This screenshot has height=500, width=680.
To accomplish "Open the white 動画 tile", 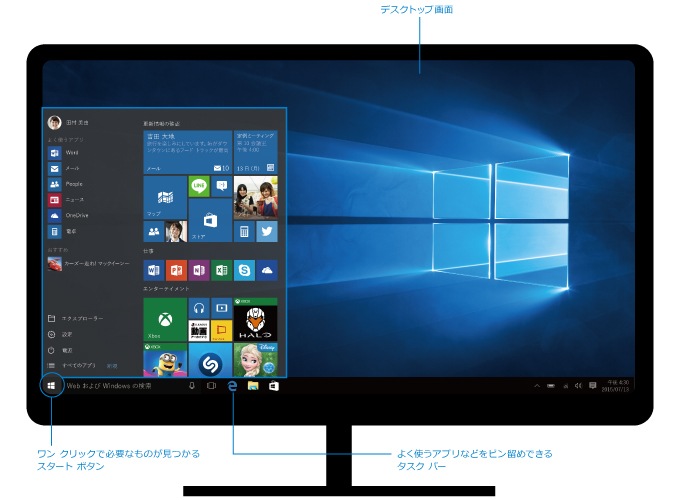I will 199,331.
